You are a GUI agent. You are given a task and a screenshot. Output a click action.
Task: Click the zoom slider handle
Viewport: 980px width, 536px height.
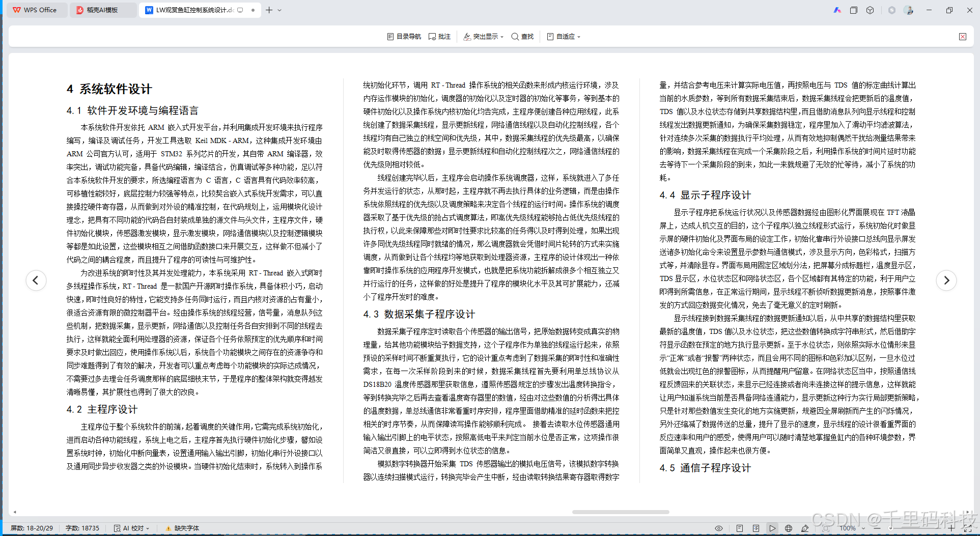pyautogui.click(x=890, y=528)
